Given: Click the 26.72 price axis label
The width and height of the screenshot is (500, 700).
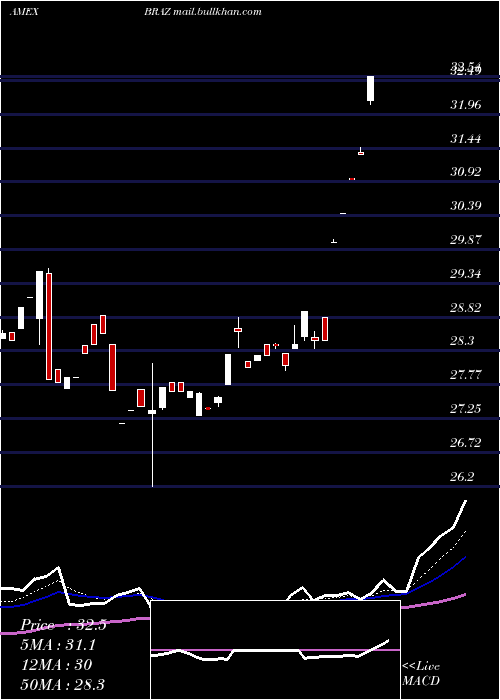Looking at the screenshot, I should pos(466,443).
